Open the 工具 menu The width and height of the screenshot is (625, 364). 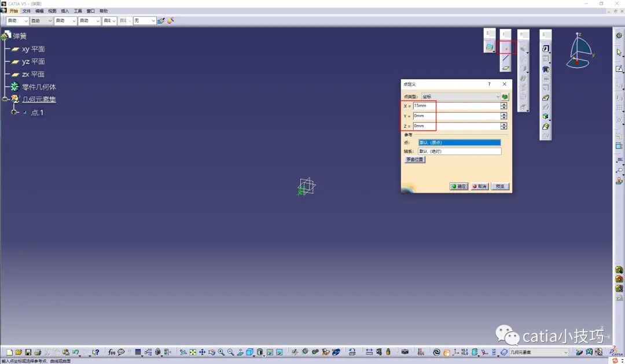point(78,11)
